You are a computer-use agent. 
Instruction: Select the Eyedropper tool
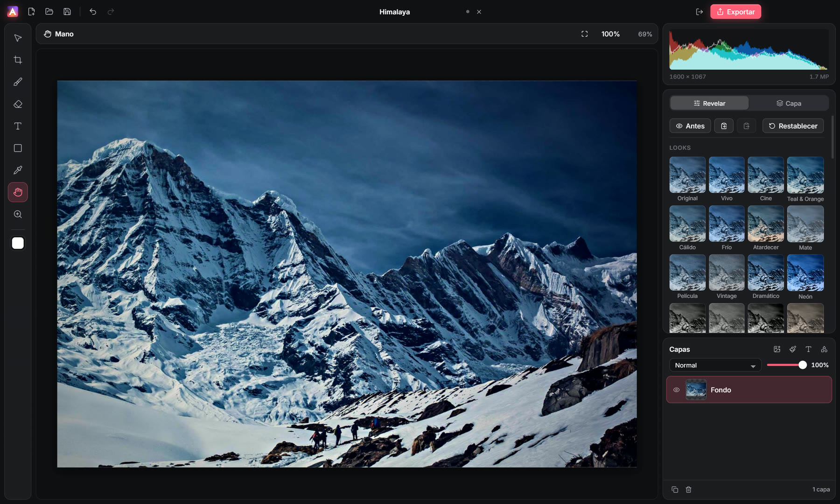coord(18,170)
